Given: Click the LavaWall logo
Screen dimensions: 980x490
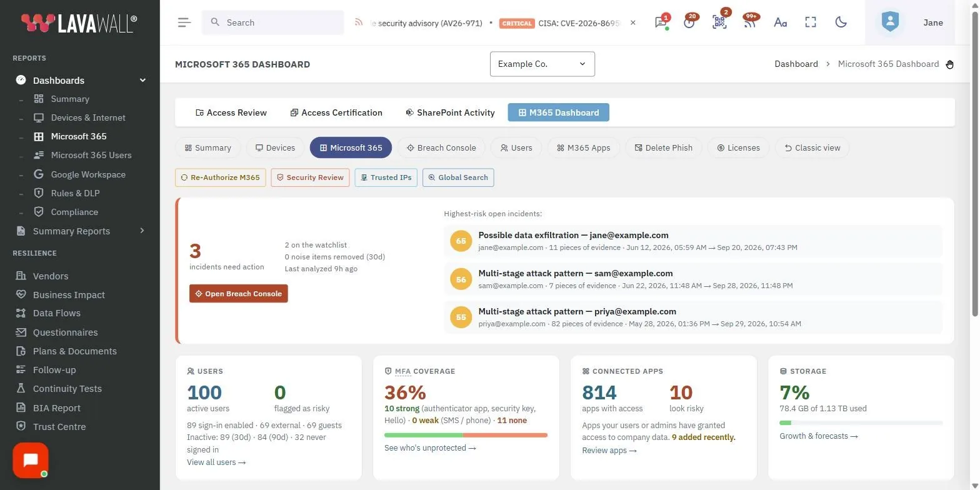Looking at the screenshot, I should point(79,23).
